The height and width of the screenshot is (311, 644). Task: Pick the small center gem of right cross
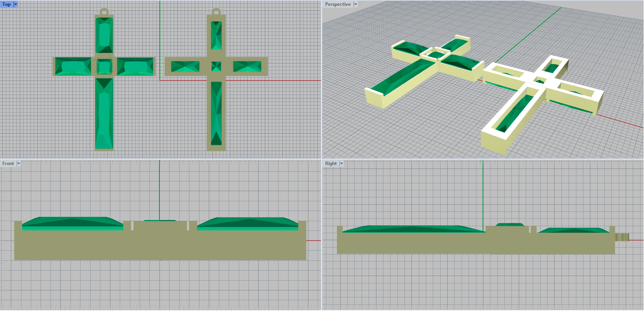point(216,66)
